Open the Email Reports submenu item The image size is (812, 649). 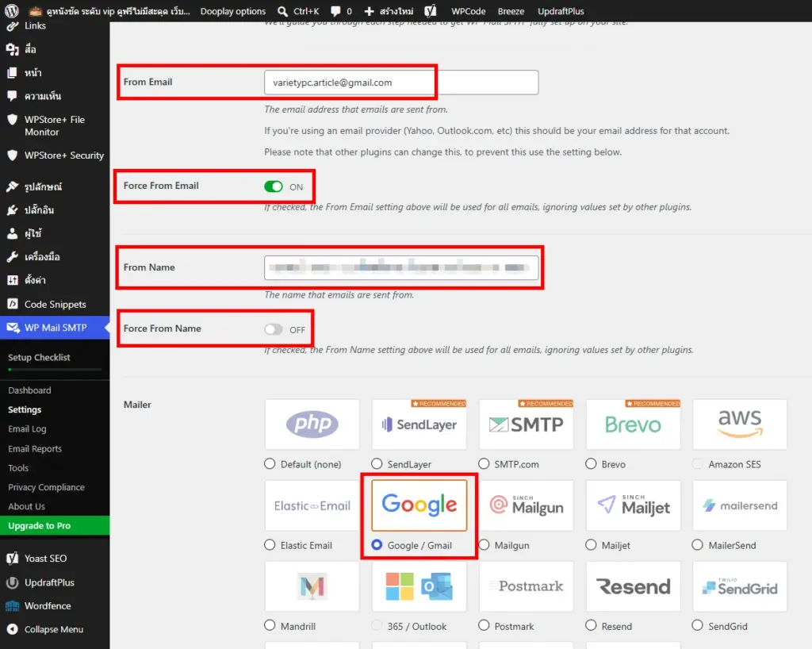(x=35, y=448)
